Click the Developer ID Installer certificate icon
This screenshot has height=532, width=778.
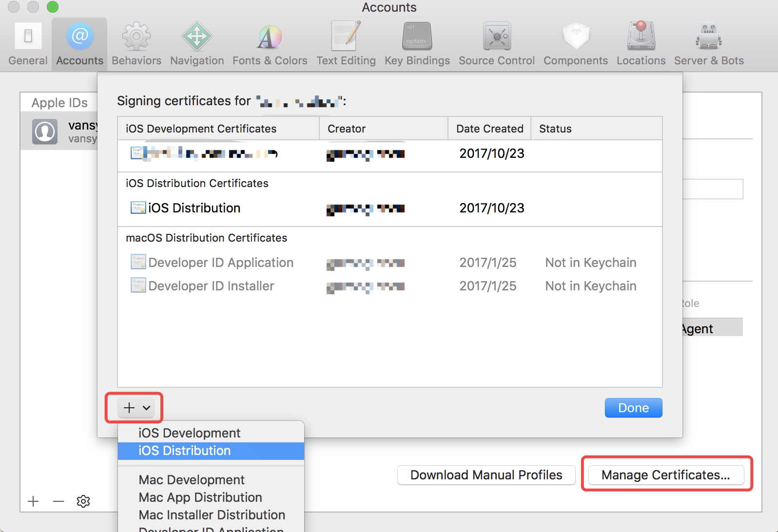(x=138, y=285)
